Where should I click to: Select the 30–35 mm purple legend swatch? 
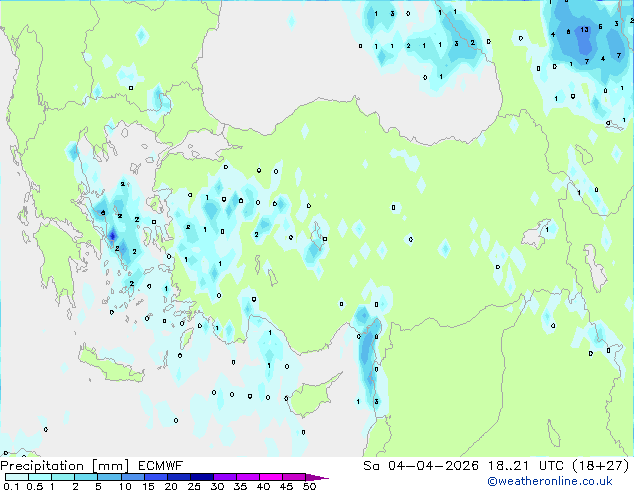click(x=224, y=477)
